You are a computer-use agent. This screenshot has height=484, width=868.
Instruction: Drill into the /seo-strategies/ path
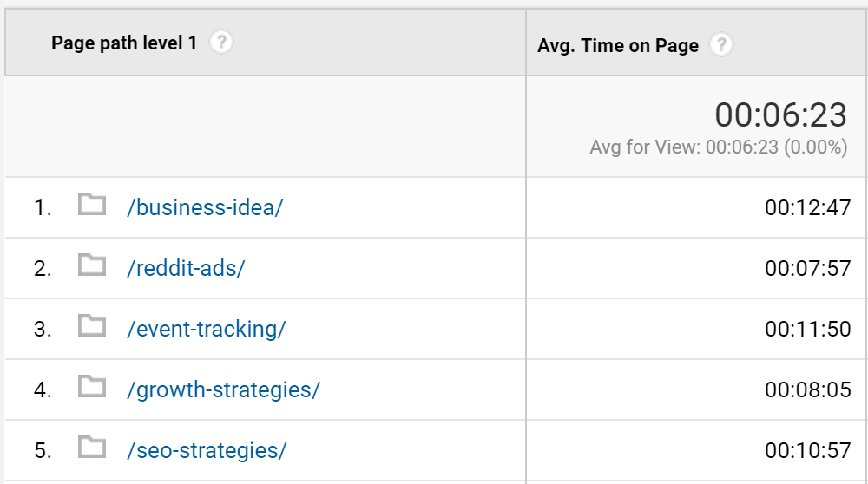coord(206,451)
